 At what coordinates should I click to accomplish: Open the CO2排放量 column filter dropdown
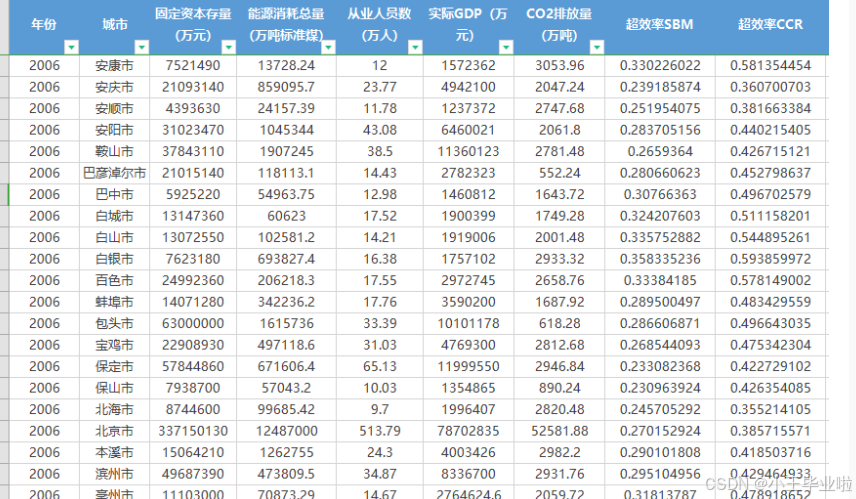pyautogui.click(x=597, y=47)
